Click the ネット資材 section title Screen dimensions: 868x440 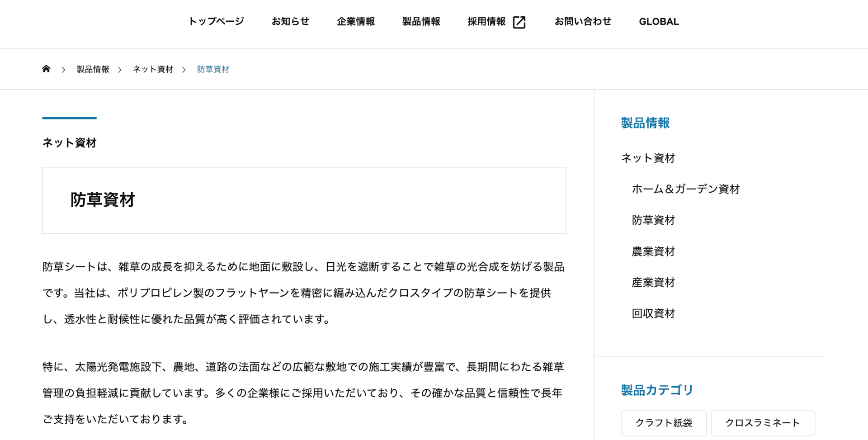click(x=69, y=143)
